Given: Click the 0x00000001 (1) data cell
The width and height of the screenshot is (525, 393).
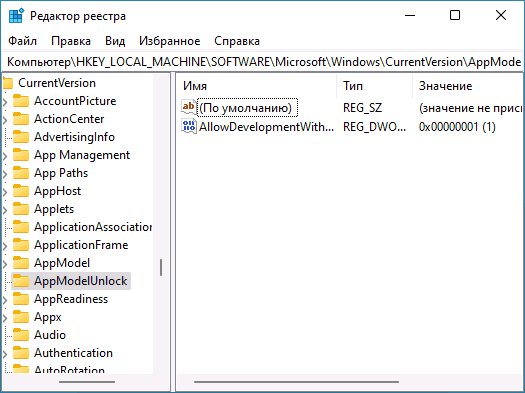Looking at the screenshot, I should pyautogui.click(x=457, y=127).
